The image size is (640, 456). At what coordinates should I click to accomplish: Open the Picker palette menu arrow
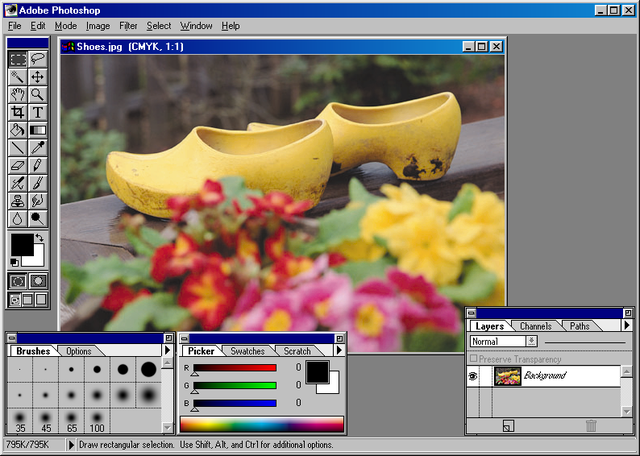coord(339,350)
